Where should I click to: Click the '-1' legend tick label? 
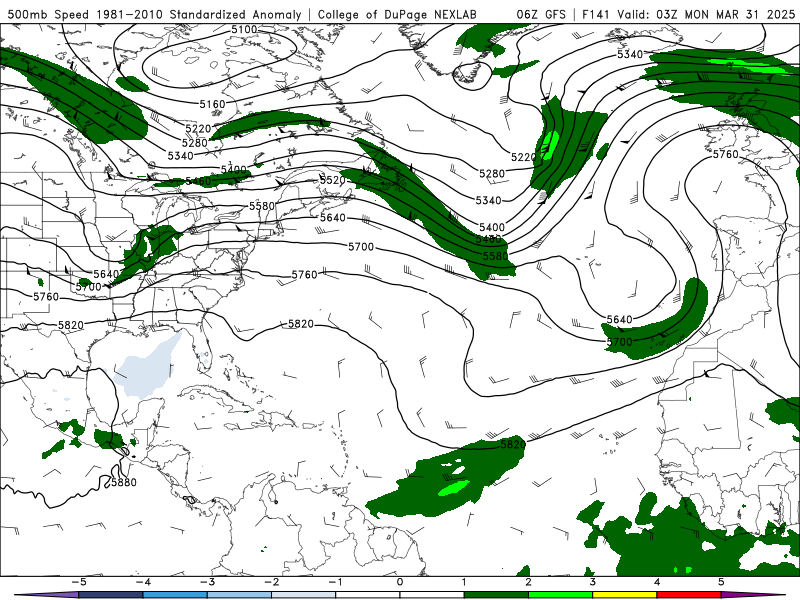pyautogui.click(x=335, y=582)
